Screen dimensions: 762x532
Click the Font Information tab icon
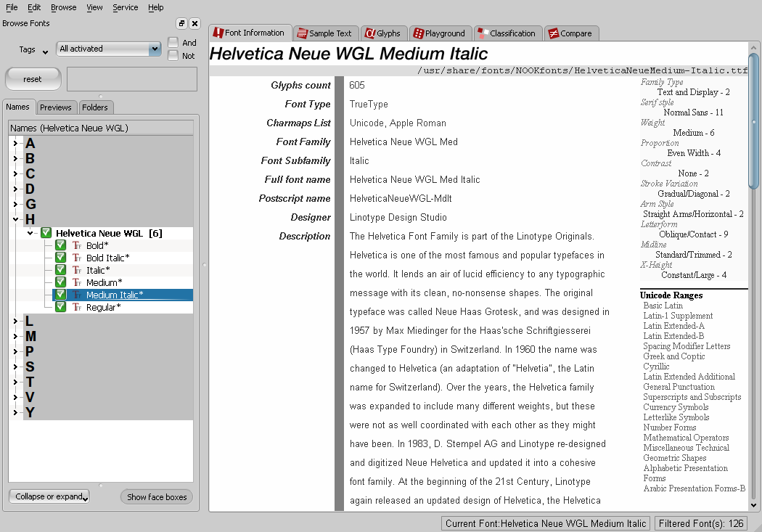pos(218,33)
